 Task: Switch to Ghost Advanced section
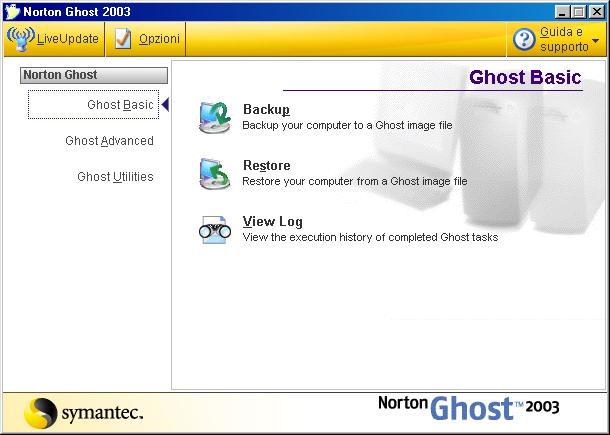[109, 140]
